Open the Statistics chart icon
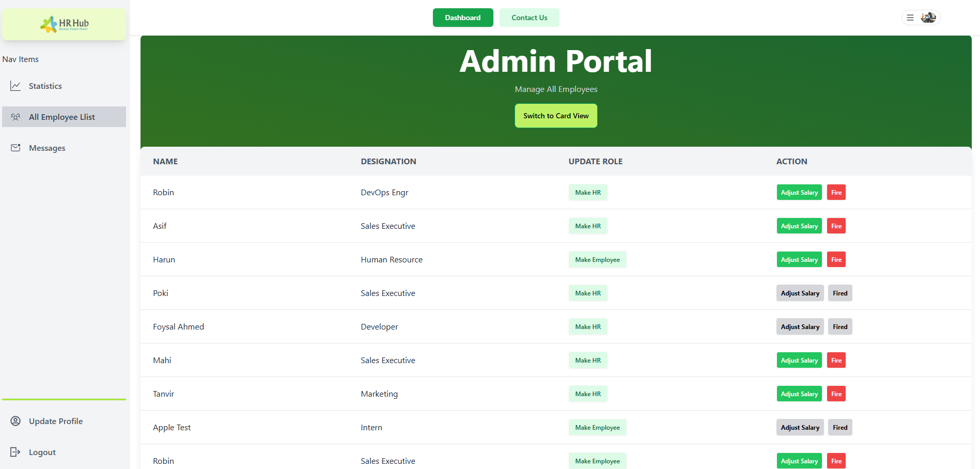This screenshot has height=469, width=980. [15, 86]
